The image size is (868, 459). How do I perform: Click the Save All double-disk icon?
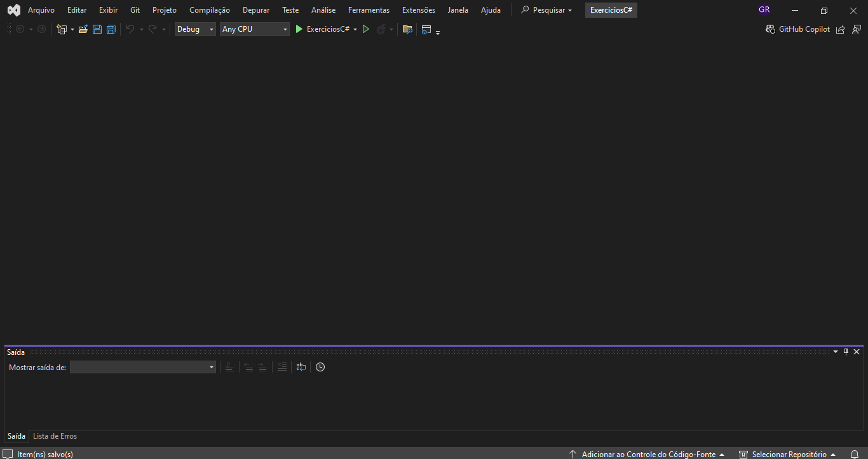pyautogui.click(x=111, y=29)
